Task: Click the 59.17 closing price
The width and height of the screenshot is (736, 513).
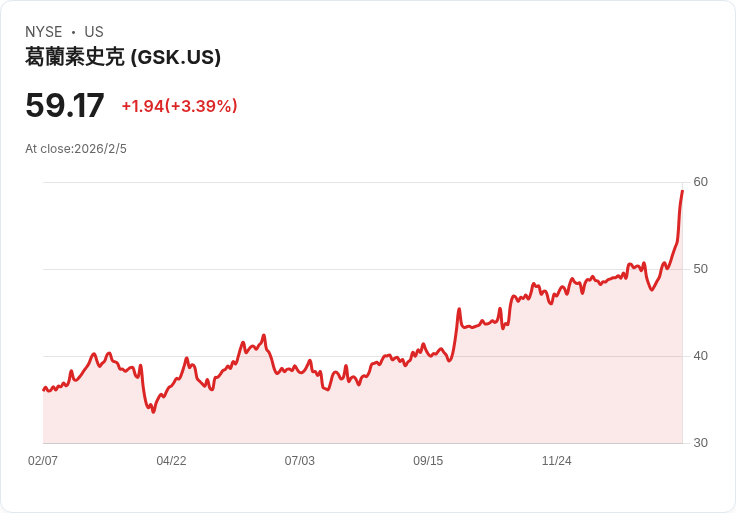Action: point(65,106)
